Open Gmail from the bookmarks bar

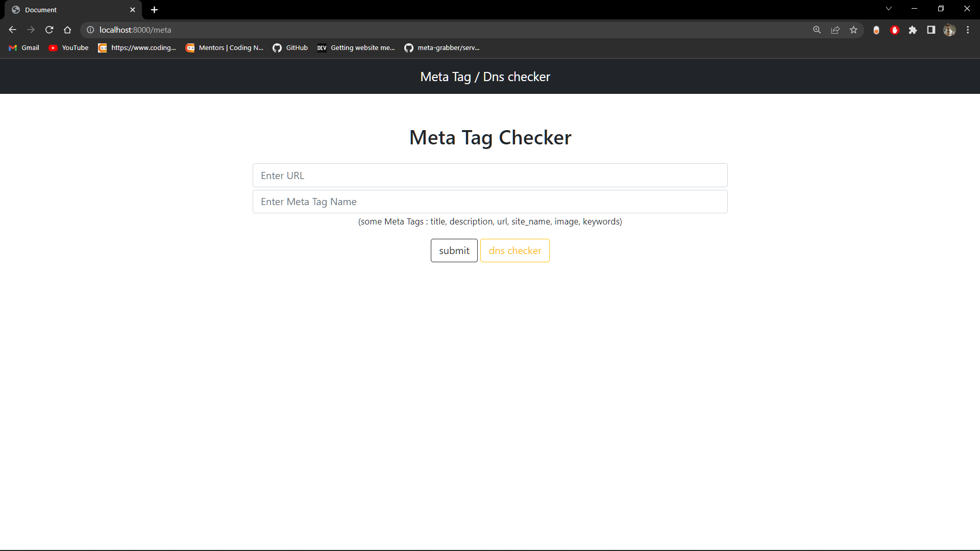pos(23,47)
